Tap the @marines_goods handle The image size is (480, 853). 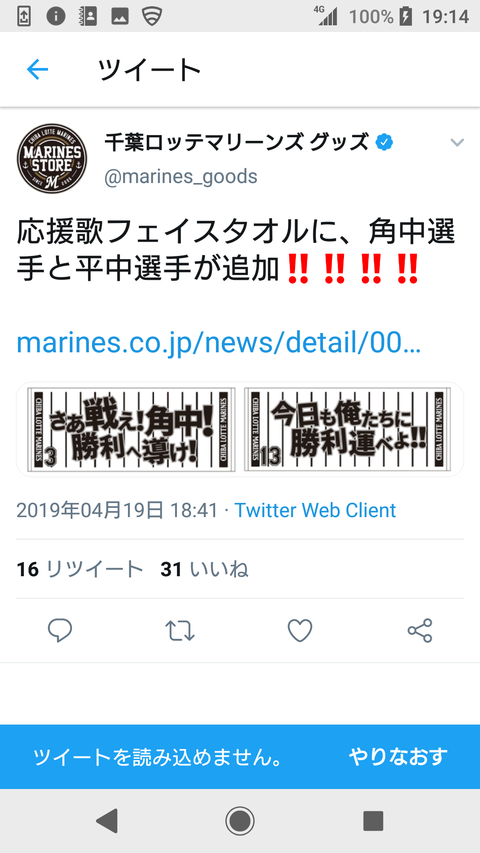coord(181,177)
